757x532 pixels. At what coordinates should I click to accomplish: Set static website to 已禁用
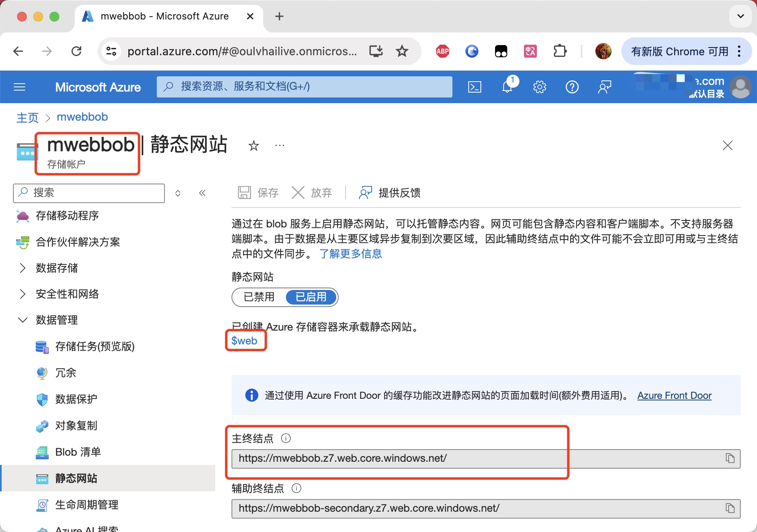coord(259,297)
